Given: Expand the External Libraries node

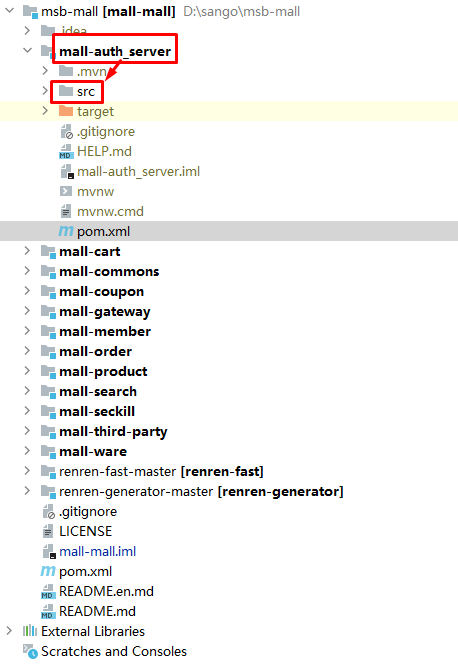Looking at the screenshot, I should tap(9, 631).
